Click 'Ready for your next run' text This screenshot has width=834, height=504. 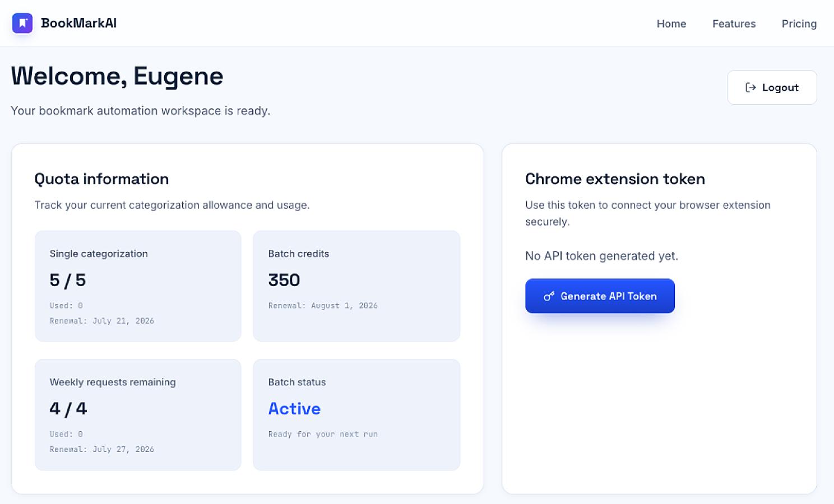click(323, 434)
